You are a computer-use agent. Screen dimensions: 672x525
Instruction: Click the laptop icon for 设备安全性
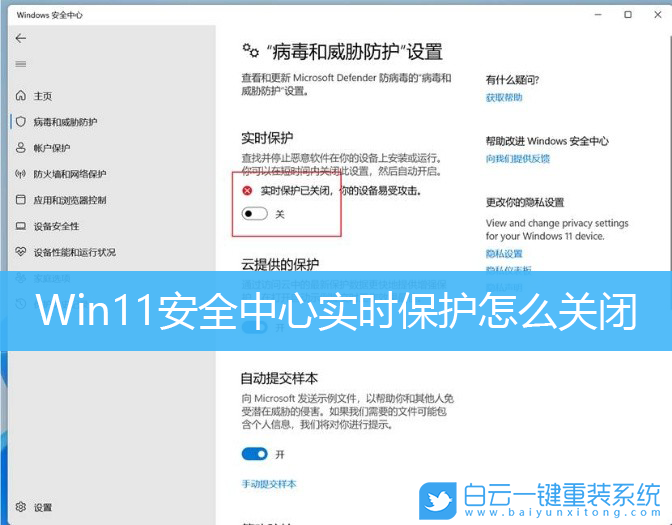pyautogui.click(x=21, y=226)
